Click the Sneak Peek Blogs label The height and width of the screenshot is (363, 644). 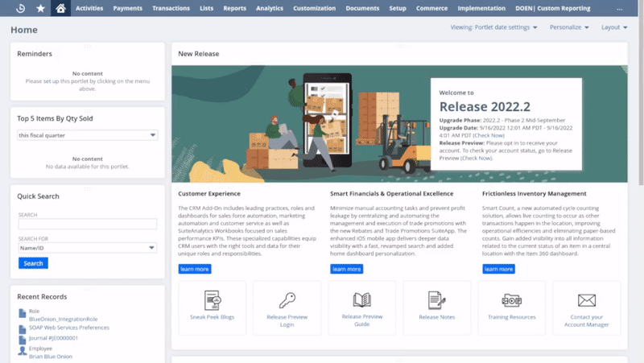point(213,317)
